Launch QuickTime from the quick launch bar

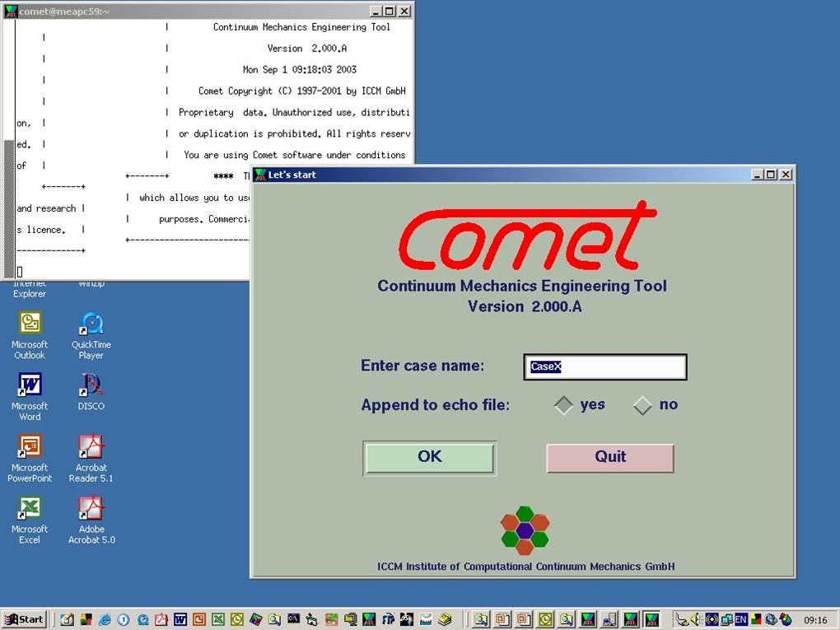pyautogui.click(x=142, y=620)
